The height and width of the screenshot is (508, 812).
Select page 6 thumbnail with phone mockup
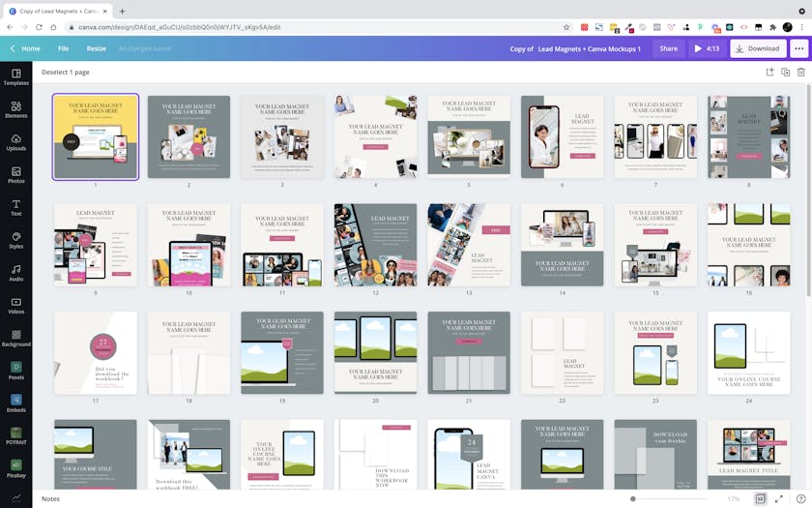point(562,136)
